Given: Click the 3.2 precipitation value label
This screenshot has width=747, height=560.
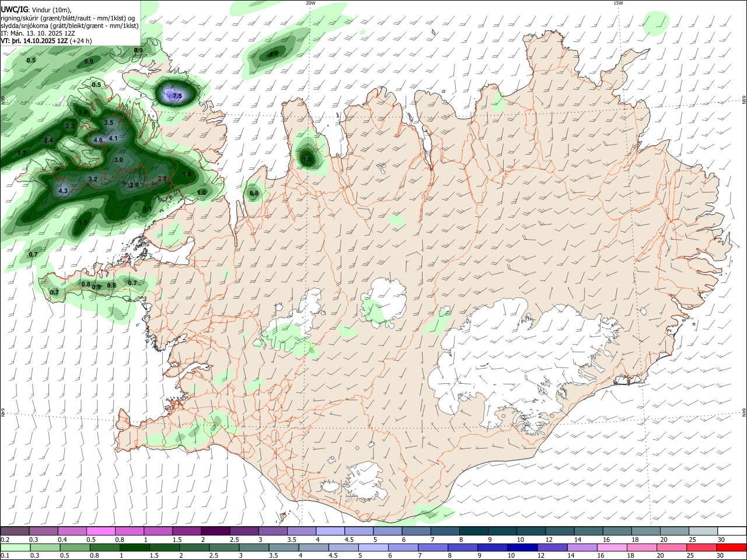Looking at the screenshot, I should [x=93, y=179].
